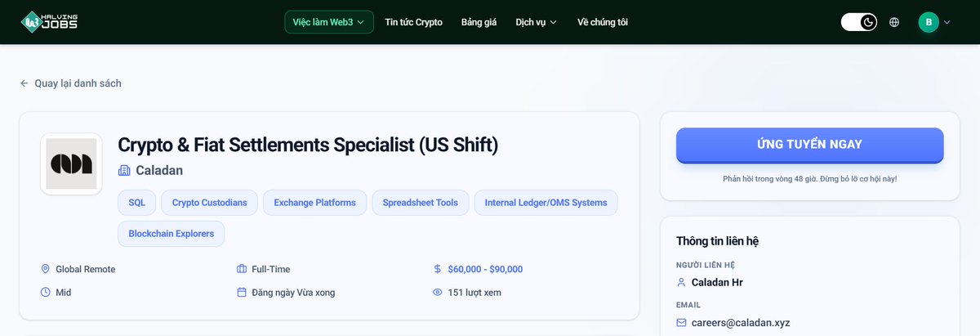This screenshot has width=980, height=336.
Task: Select the SQL skill tag
Action: coord(136,202)
